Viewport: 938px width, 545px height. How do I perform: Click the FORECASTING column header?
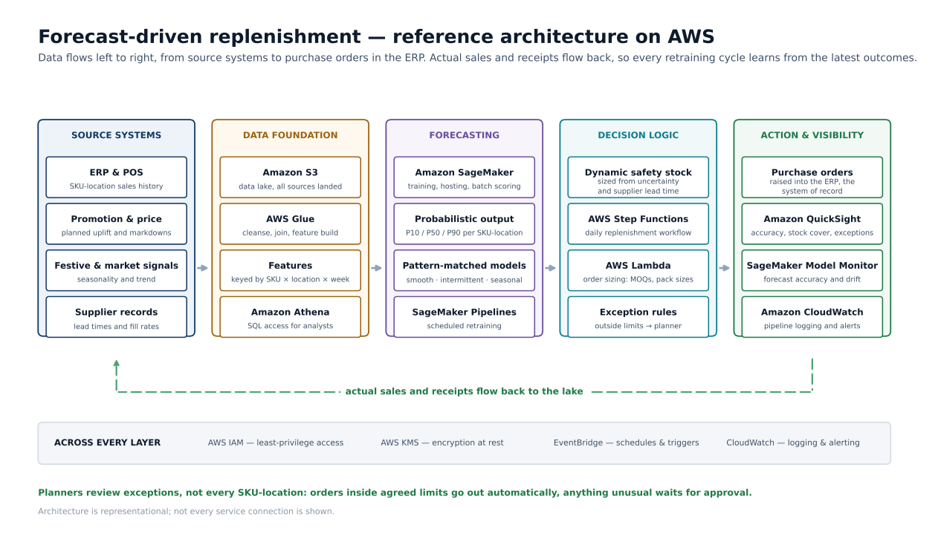tap(464, 135)
